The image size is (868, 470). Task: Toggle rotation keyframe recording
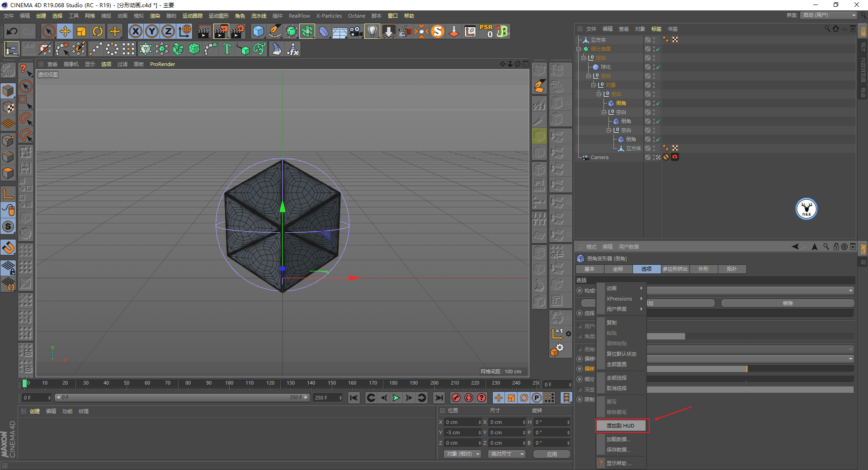pos(524,398)
